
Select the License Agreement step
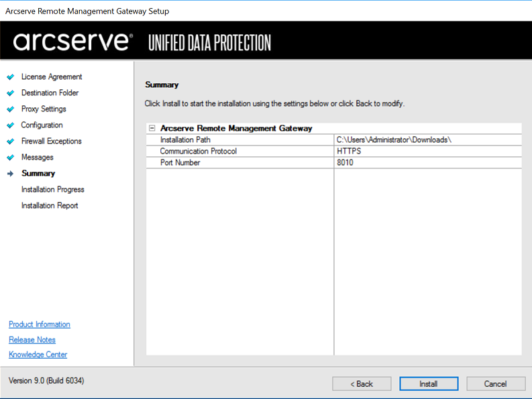coord(52,76)
